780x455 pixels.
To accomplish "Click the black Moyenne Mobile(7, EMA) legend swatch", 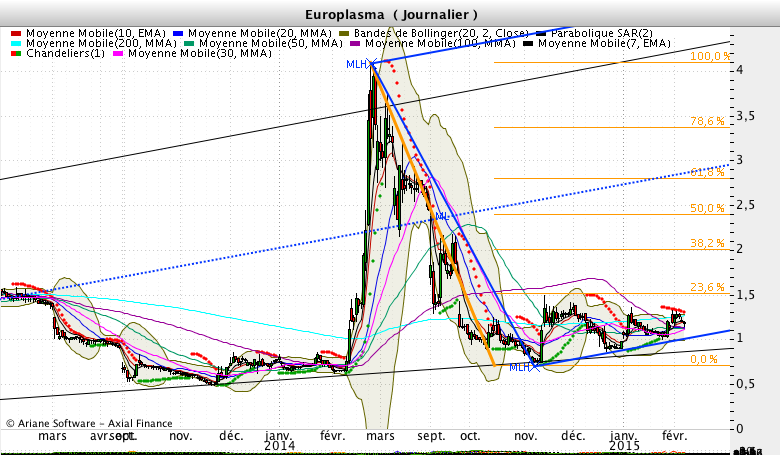I will 528,44.
